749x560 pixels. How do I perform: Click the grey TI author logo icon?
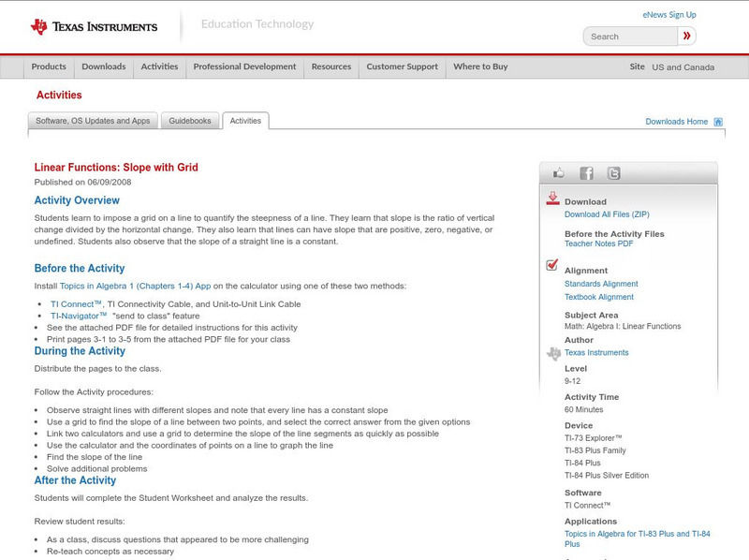coord(553,353)
